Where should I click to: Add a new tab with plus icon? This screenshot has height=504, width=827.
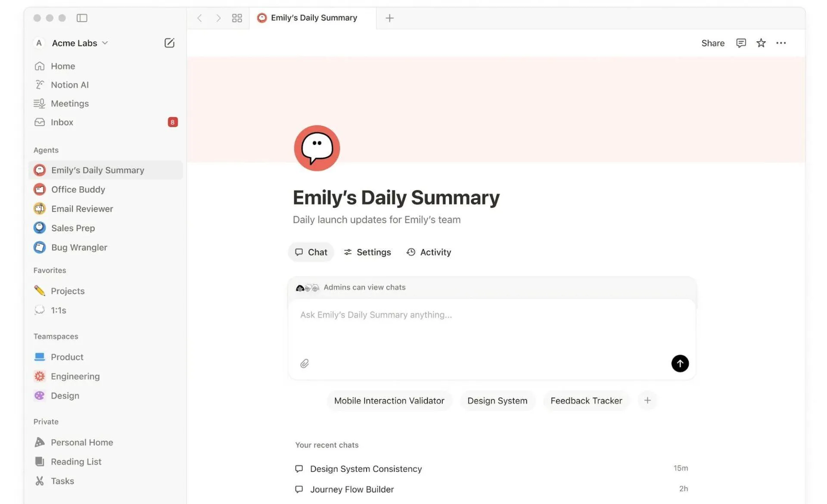(x=389, y=18)
